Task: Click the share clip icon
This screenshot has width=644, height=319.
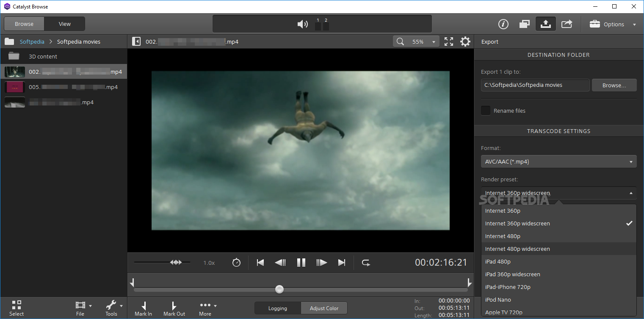Action: click(567, 24)
